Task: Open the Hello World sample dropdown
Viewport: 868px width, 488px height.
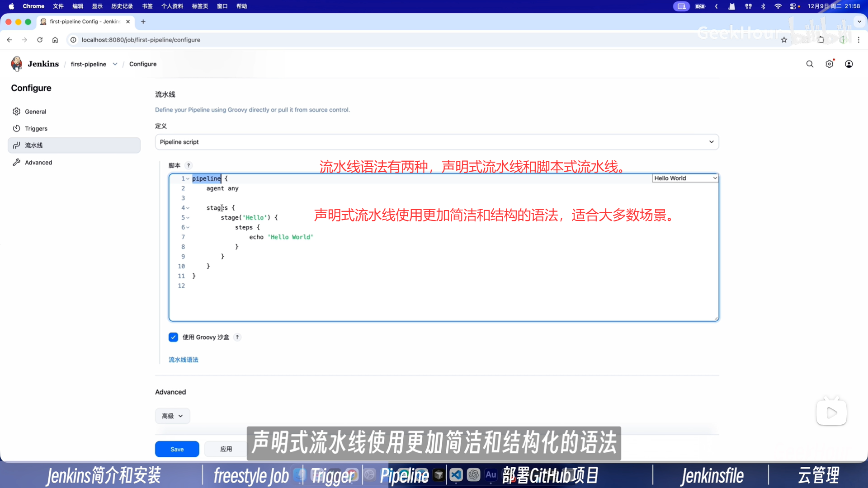Action: 685,178
